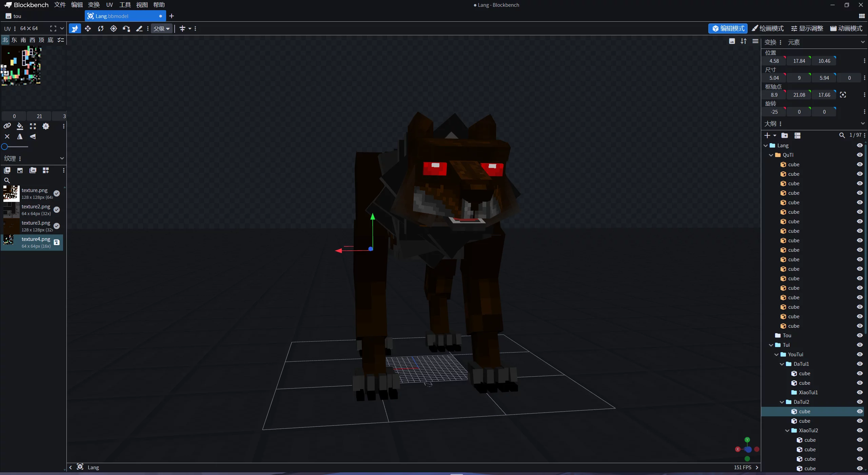The width and height of the screenshot is (868, 475).
Task: Hide the XiaoTui1 group
Action: tap(860, 392)
